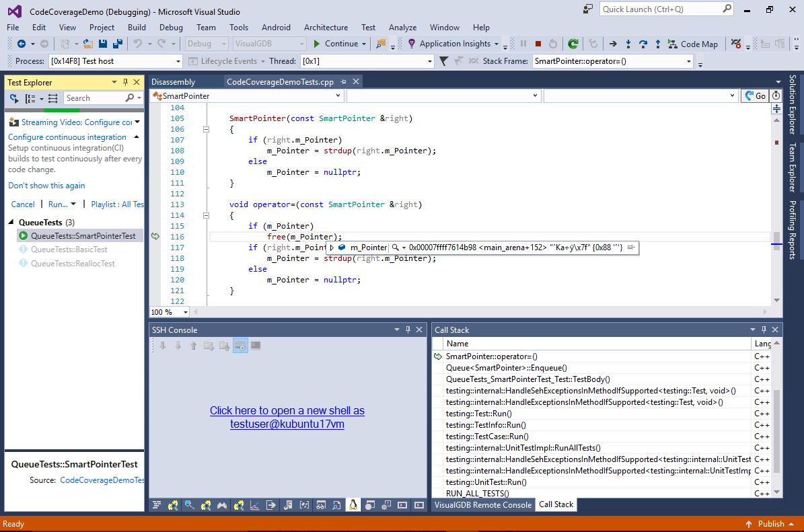
Task: Click the feedback icon next to Quick Launch
Action: tap(587, 9)
